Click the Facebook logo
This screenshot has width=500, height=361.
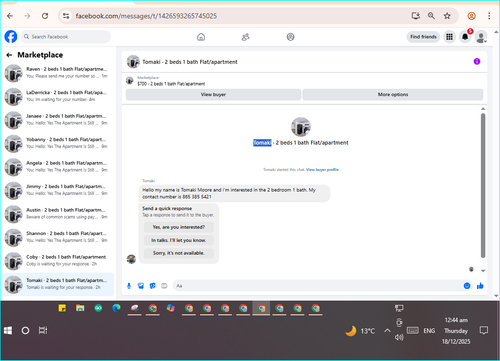(x=11, y=37)
